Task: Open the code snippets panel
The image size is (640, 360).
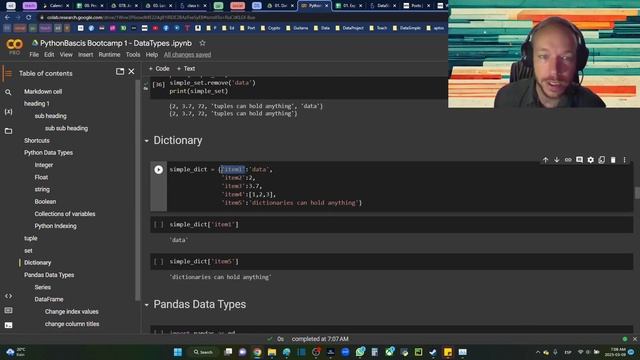Action: click(x=8, y=296)
